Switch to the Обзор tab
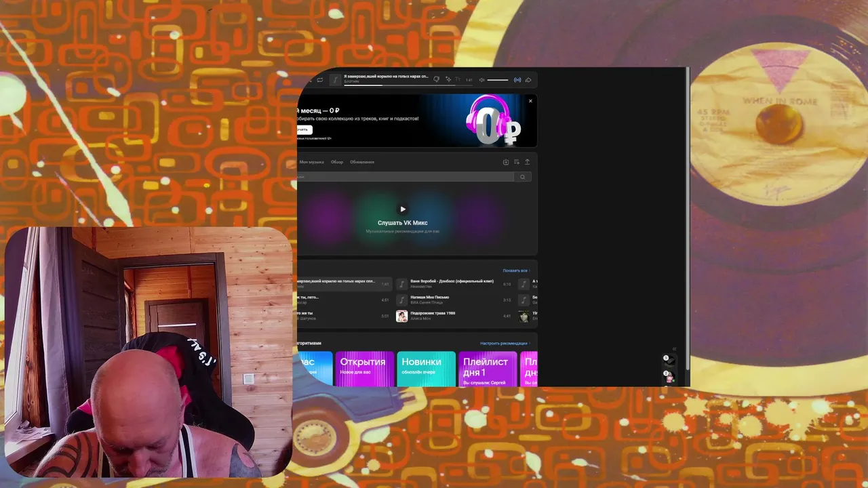Viewport: 868px width, 488px height. [x=337, y=162]
